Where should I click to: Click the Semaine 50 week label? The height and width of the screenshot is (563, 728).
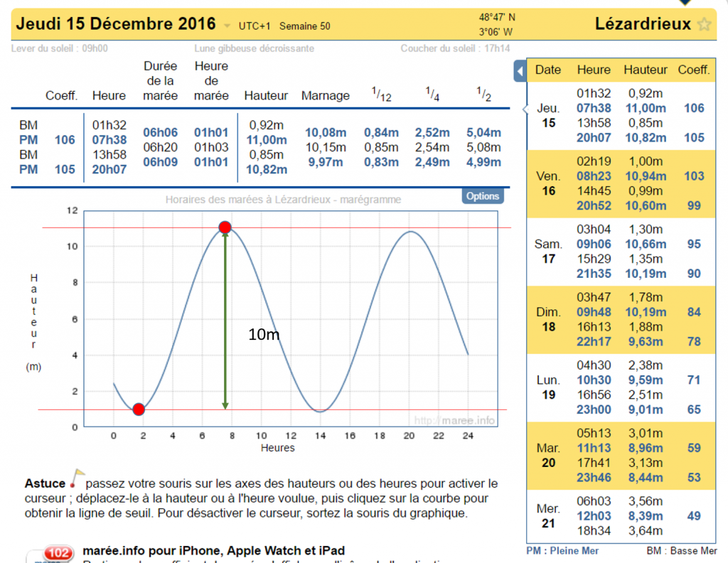click(x=304, y=26)
